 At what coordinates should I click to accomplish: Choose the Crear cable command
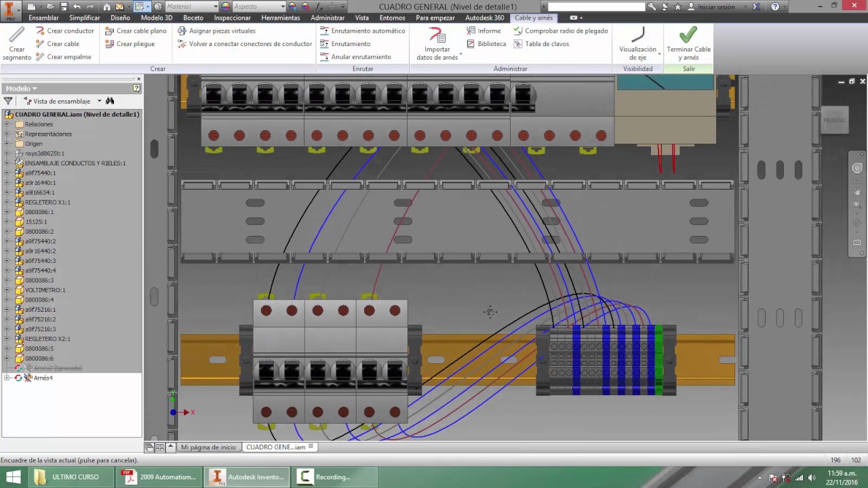pyautogui.click(x=58, y=44)
